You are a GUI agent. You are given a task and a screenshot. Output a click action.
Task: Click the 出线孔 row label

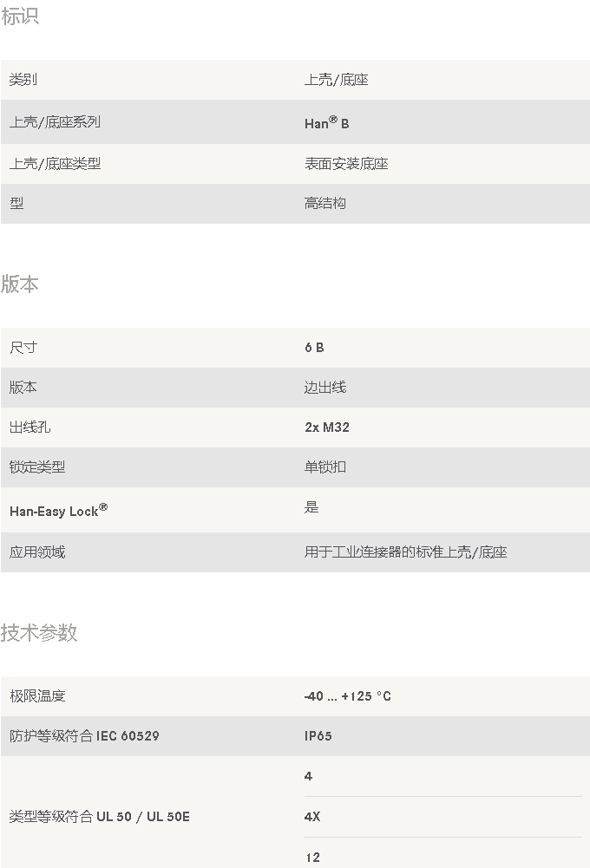tap(29, 427)
